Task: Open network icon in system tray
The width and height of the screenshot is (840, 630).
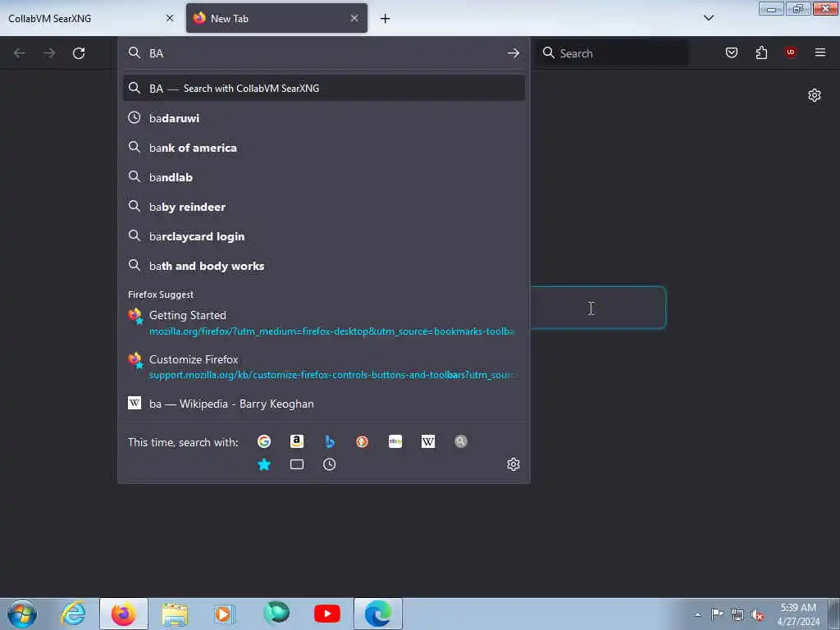Action: pos(737,615)
